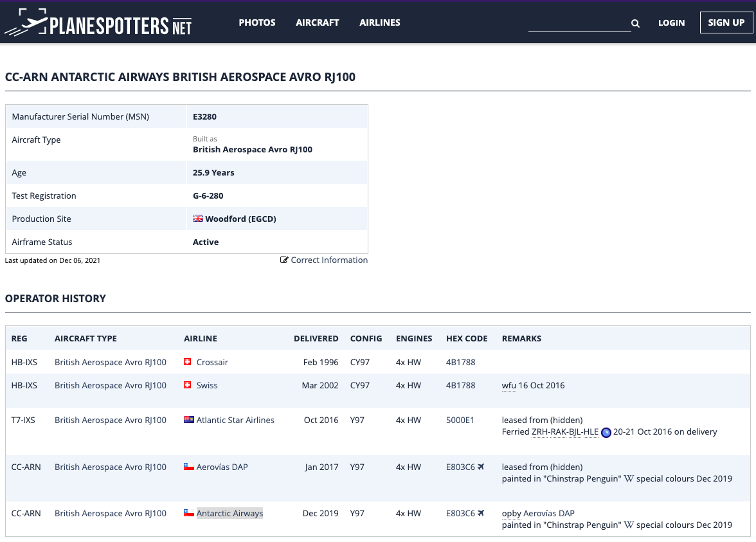756x542 pixels.
Task: Click the wfu abbreviation in Swiss remarks
Action: click(509, 385)
